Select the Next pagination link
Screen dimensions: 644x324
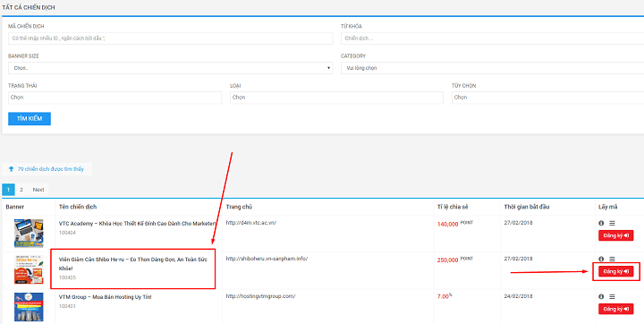click(38, 190)
